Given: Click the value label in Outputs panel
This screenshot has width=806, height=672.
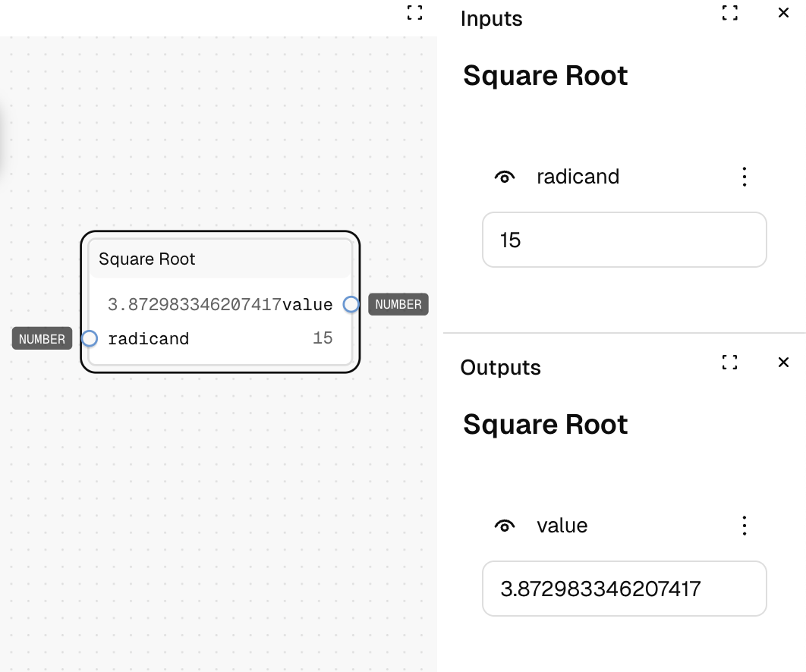Looking at the screenshot, I should 562,526.
